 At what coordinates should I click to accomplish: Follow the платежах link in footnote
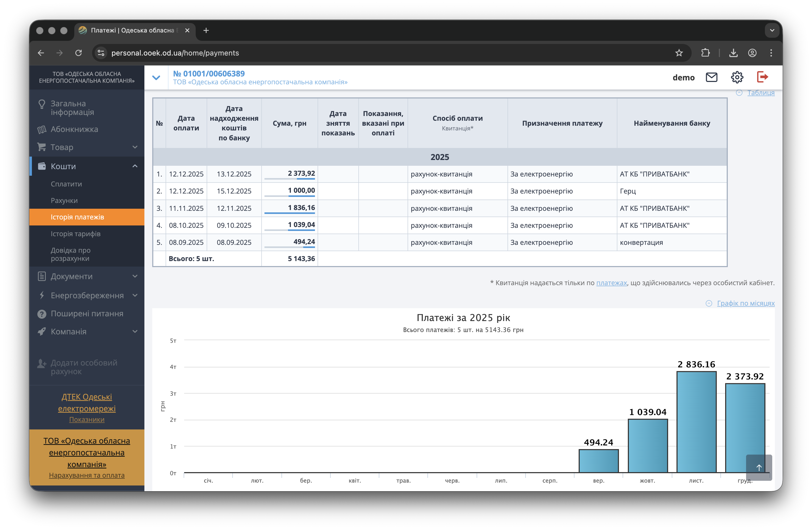(611, 283)
